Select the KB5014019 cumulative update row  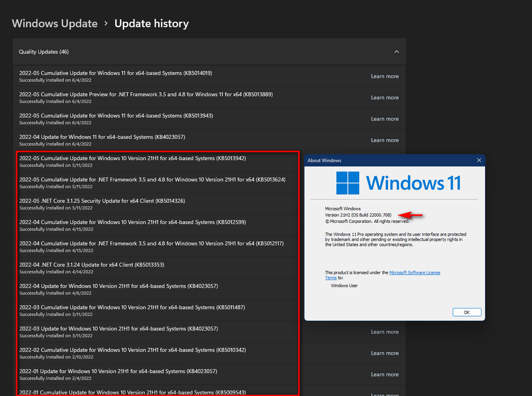209,76
